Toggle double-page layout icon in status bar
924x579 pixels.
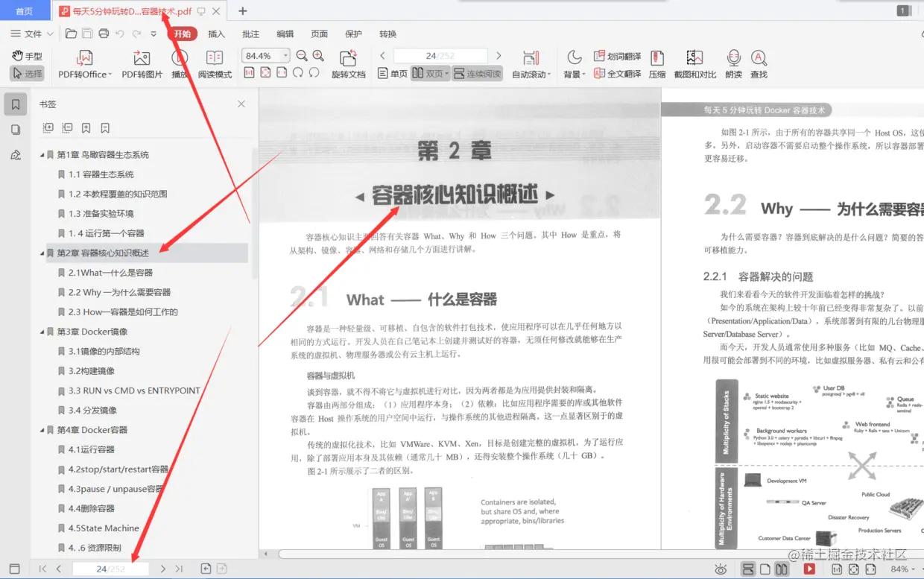[x=781, y=569]
